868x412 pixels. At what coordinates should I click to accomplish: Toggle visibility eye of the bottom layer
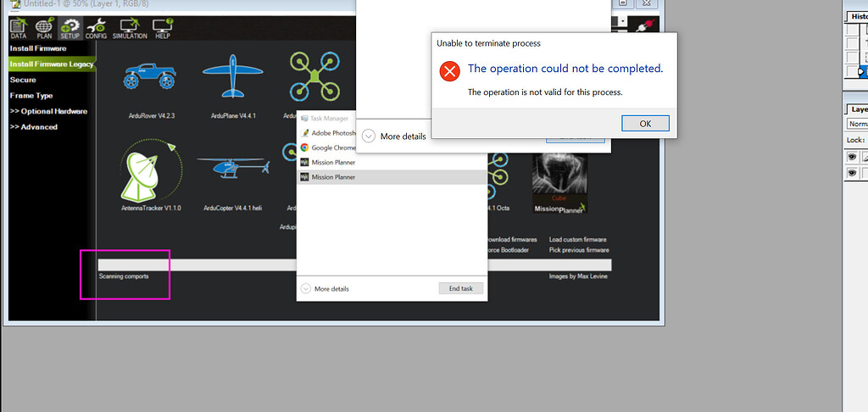tap(852, 173)
